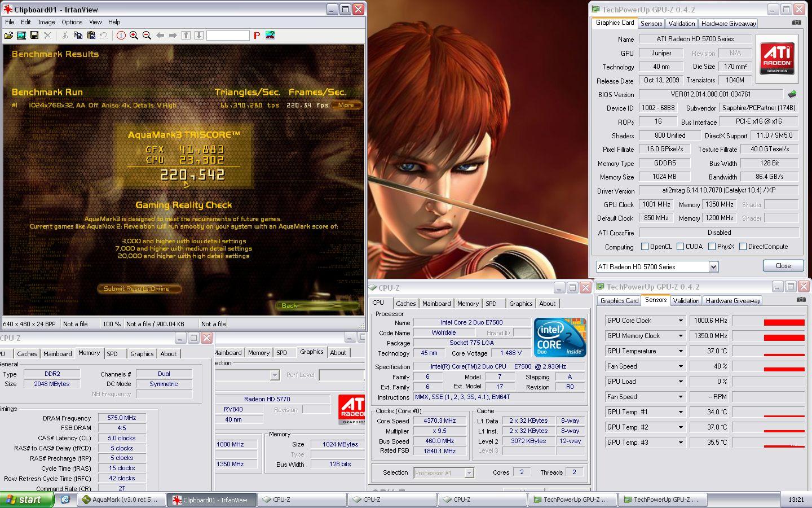
Task: Click the Undo icon in IrfanView toolbar
Action: (104, 35)
